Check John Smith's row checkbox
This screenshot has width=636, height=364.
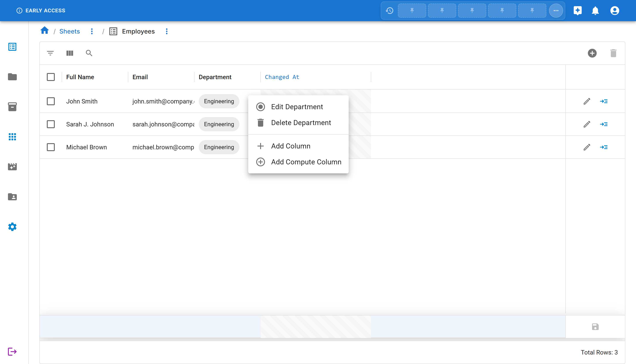51,101
